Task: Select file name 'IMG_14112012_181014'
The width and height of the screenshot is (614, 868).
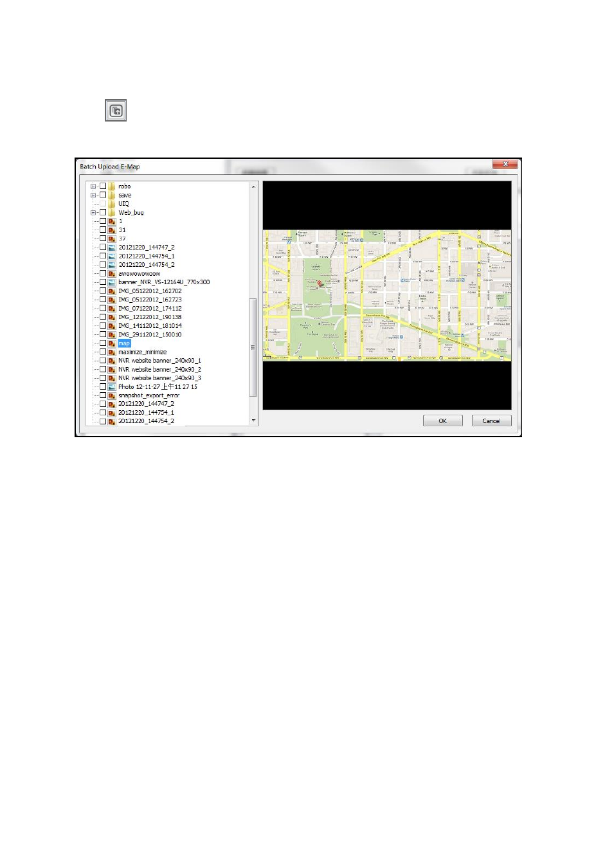Action: click(150, 326)
